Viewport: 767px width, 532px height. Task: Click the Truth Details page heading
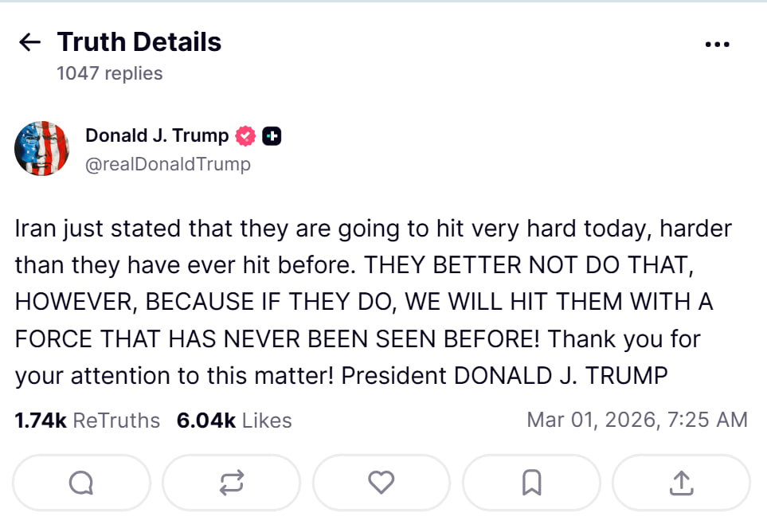point(139,42)
